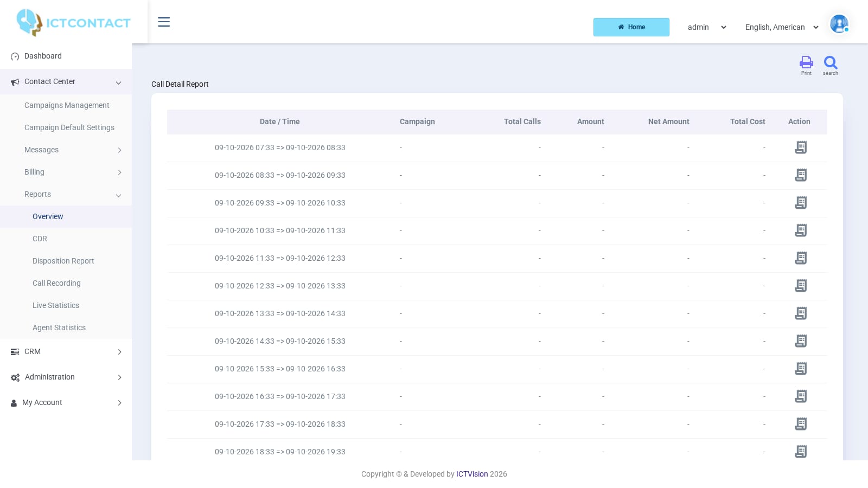The width and height of the screenshot is (868, 488).
Task: Expand the Administration menu
Action: point(66,377)
